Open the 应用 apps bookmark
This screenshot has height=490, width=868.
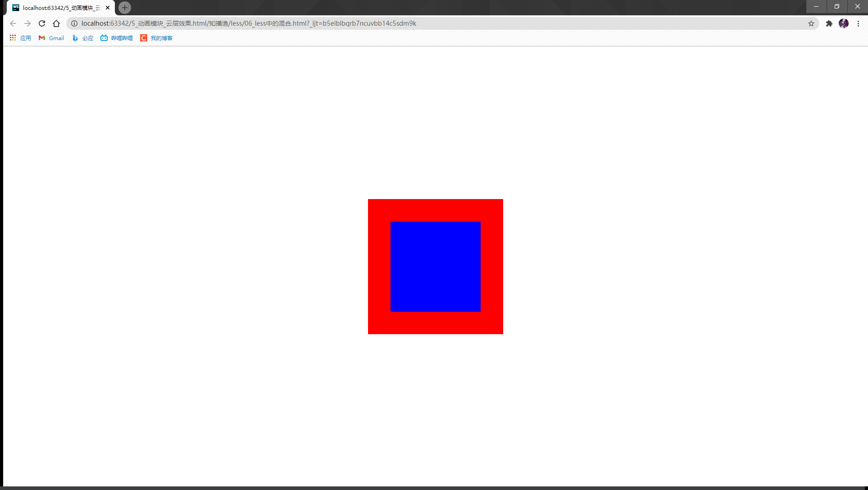tap(20, 38)
